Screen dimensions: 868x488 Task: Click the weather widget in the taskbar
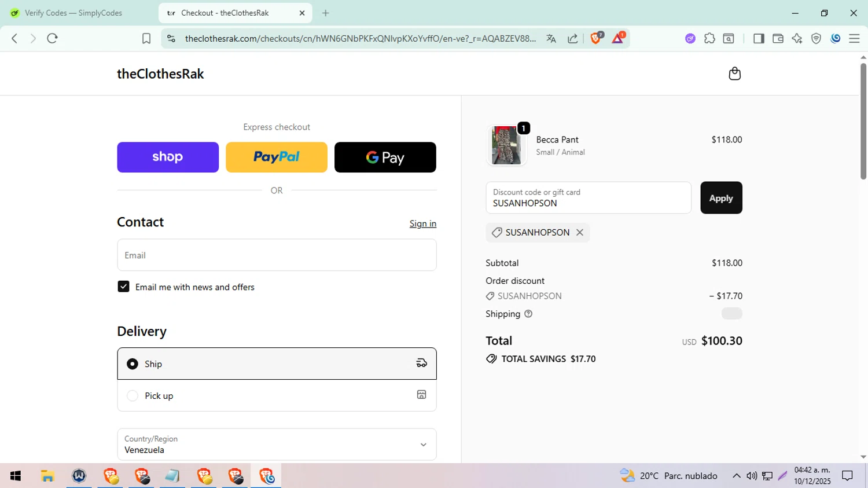coord(668,476)
